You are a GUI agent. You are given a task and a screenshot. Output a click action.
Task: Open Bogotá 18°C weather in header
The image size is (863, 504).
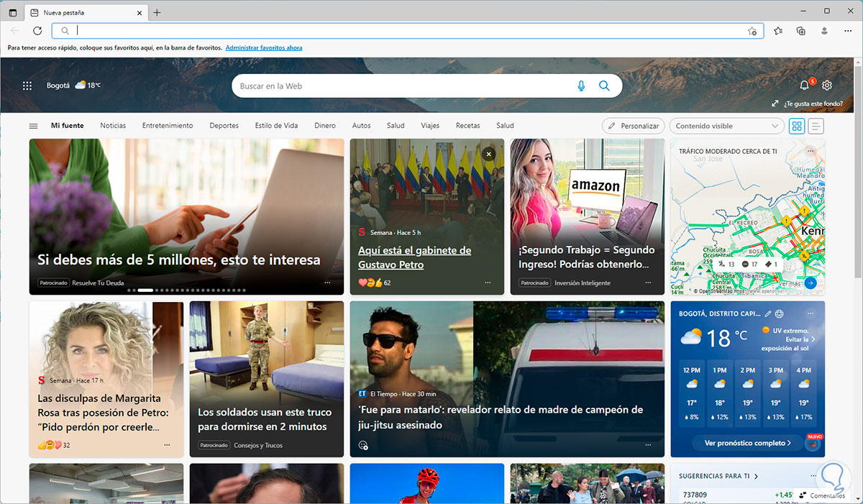coord(73,86)
